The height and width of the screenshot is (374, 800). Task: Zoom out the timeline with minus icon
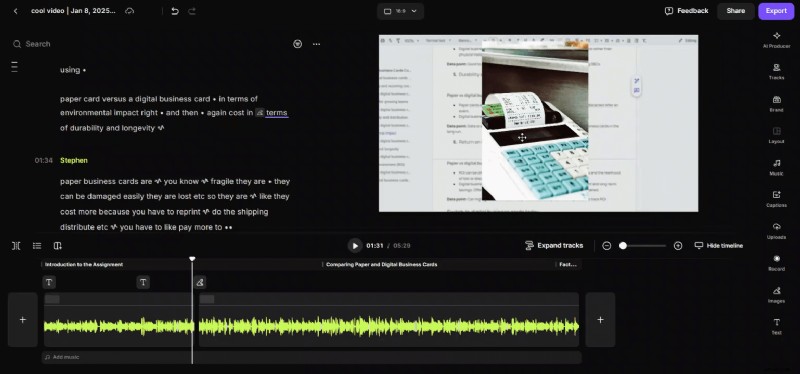[x=607, y=246]
